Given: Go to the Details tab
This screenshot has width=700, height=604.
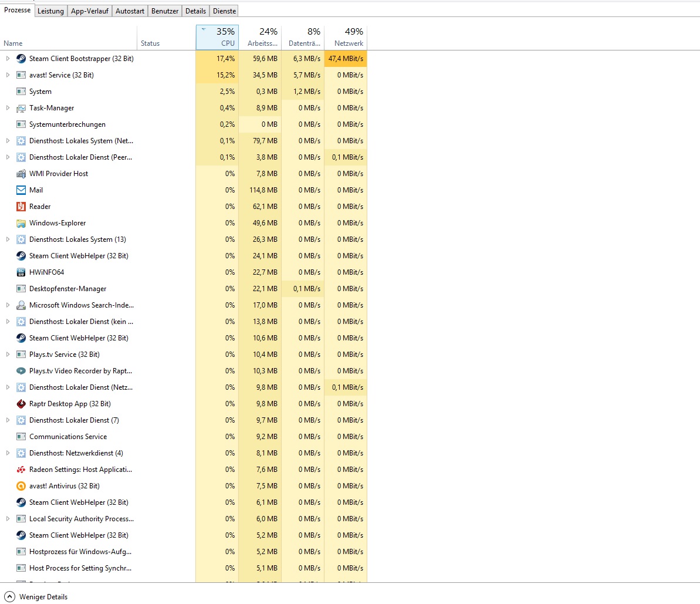Looking at the screenshot, I should pyautogui.click(x=195, y=11).
